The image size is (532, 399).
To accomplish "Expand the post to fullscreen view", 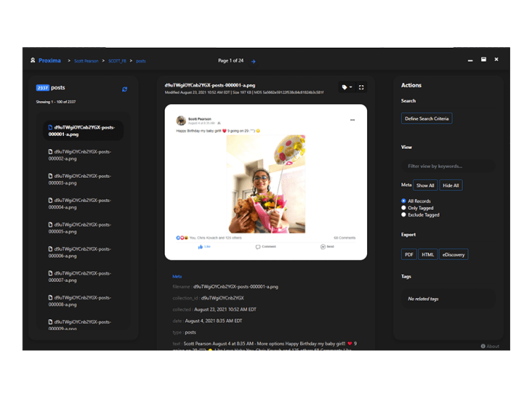I will click(x=361, y=87).
